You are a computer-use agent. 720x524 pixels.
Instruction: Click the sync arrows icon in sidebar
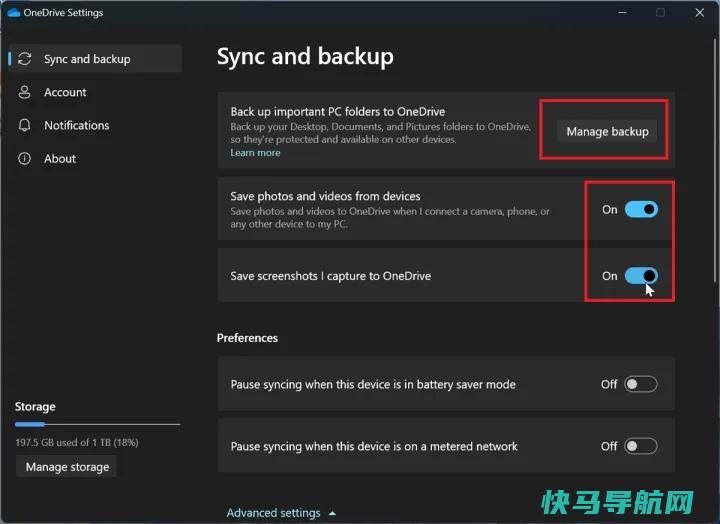pos(24,59)
